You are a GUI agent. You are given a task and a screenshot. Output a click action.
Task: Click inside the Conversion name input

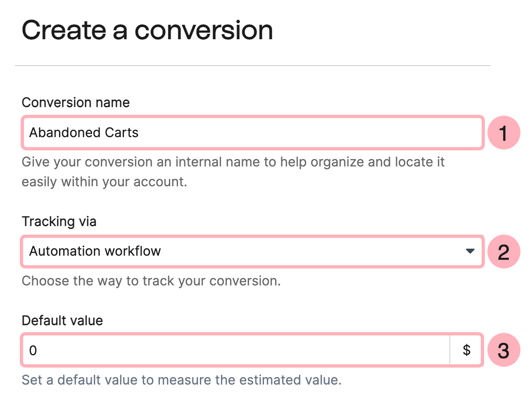pos(248,133)
